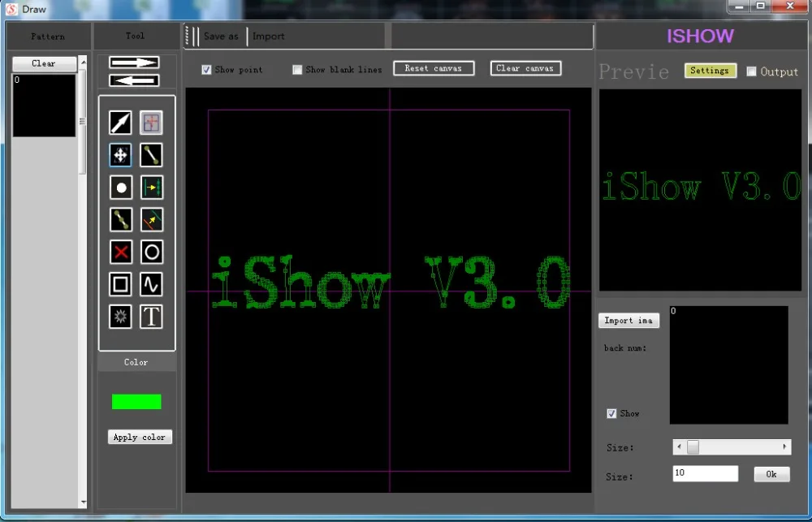Select the multi-point polyline tool
The height and width of the screenshot is (522, 812).
click(120, 219)
